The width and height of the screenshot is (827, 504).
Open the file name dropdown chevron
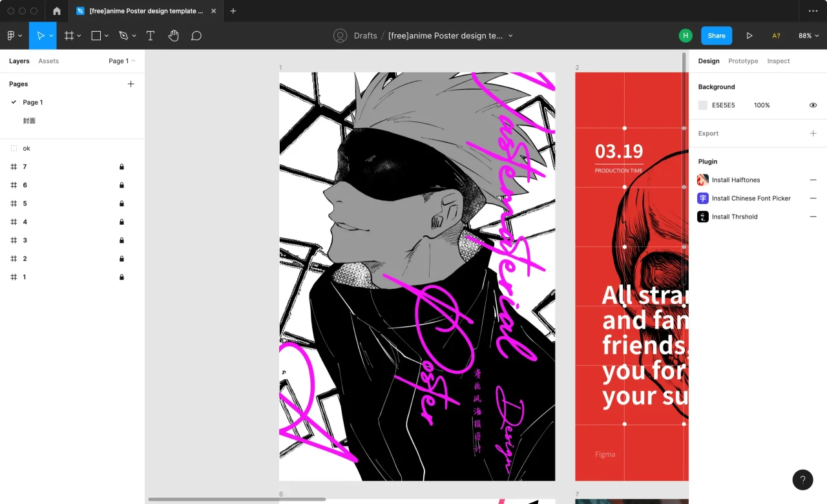coord(510,36)
